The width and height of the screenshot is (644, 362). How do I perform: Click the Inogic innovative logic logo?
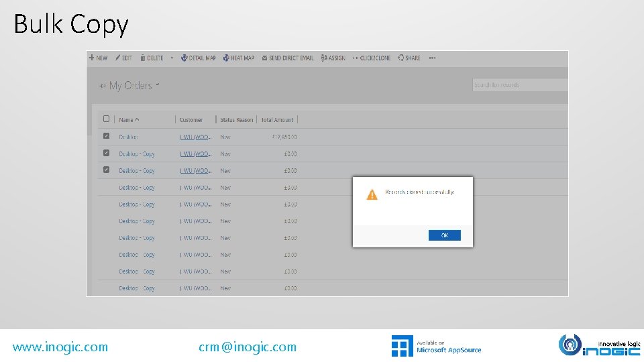[x=599, y=345]
